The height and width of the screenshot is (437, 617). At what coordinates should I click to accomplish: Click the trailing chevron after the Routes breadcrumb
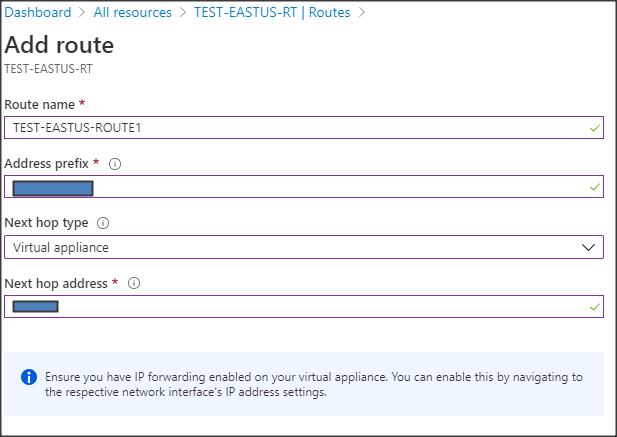[361, 13]
